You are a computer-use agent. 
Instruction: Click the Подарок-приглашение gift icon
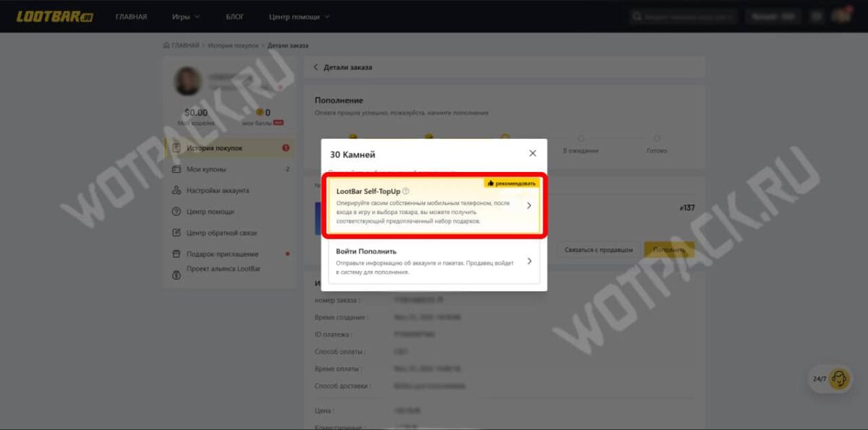coord(176,254)
